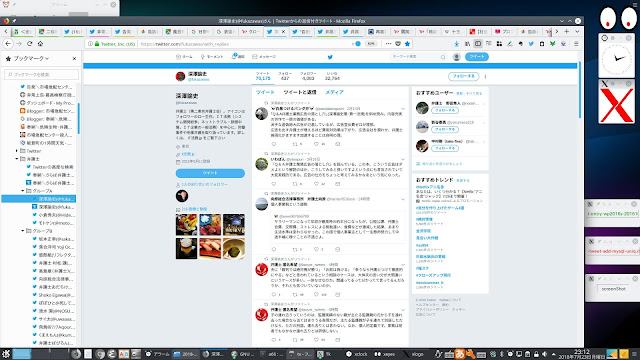Retweet the first tweet in timeline

[x=295, y=144]
